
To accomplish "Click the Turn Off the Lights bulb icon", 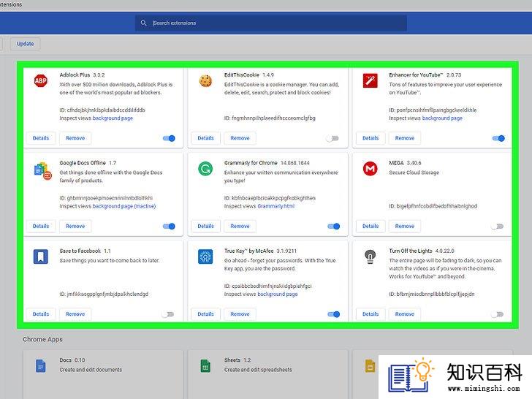I will [370, 256].
